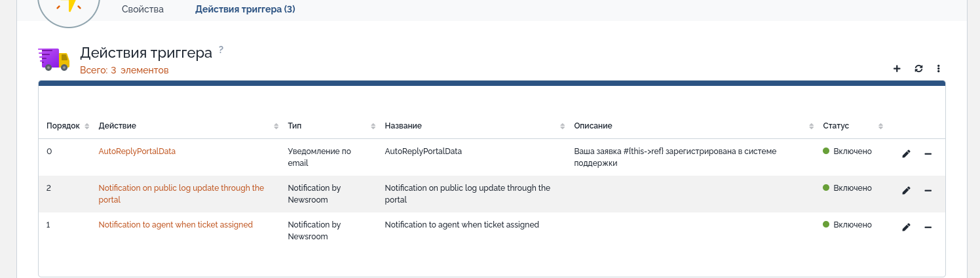The height and width of the screenshot is (278, 980).
Task: Open the three-dot more options menu
Action: click(938, 68)
